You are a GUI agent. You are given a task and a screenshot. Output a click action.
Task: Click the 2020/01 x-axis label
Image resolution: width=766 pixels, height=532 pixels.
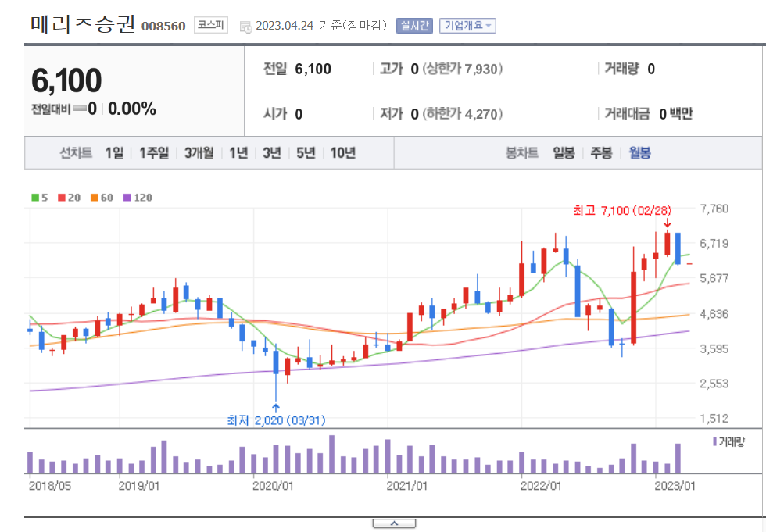click(273, 486)
